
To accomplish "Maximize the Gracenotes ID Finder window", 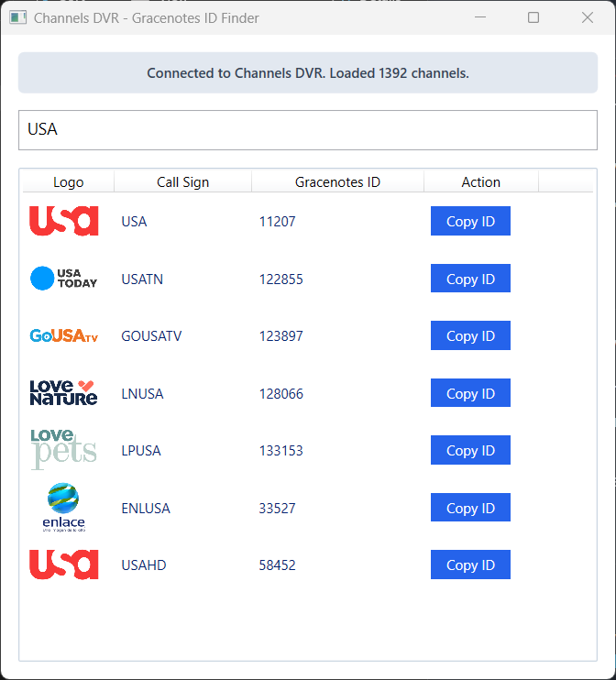I will (x=533, y=17).
